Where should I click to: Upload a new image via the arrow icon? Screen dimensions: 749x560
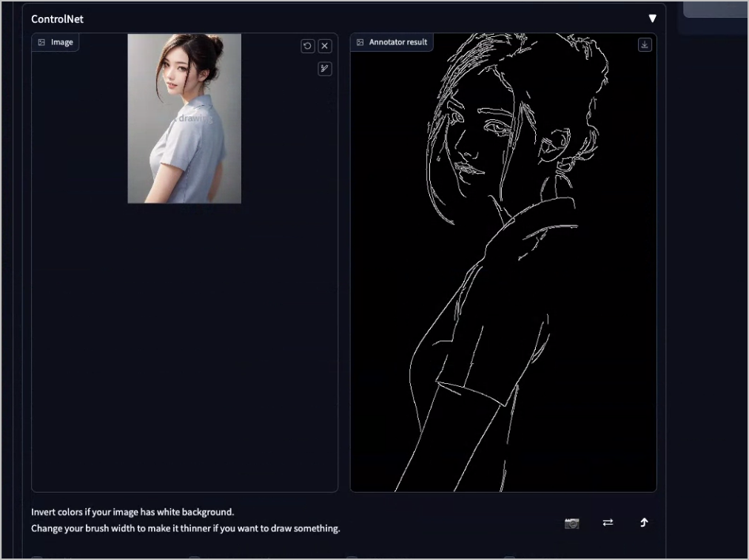(643, 523)
